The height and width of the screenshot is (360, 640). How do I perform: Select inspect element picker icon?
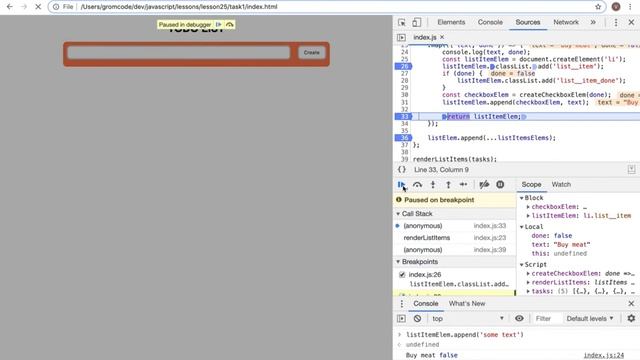click(402, 22)
